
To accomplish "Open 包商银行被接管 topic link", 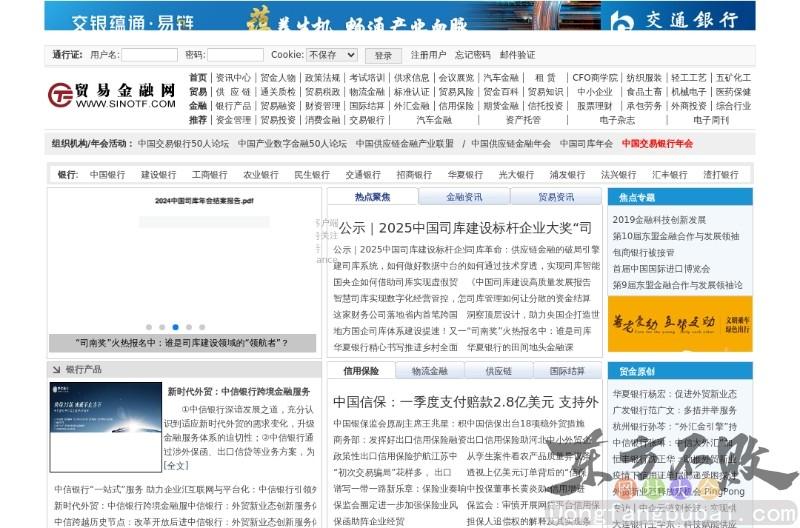I will tap(643, 253).
